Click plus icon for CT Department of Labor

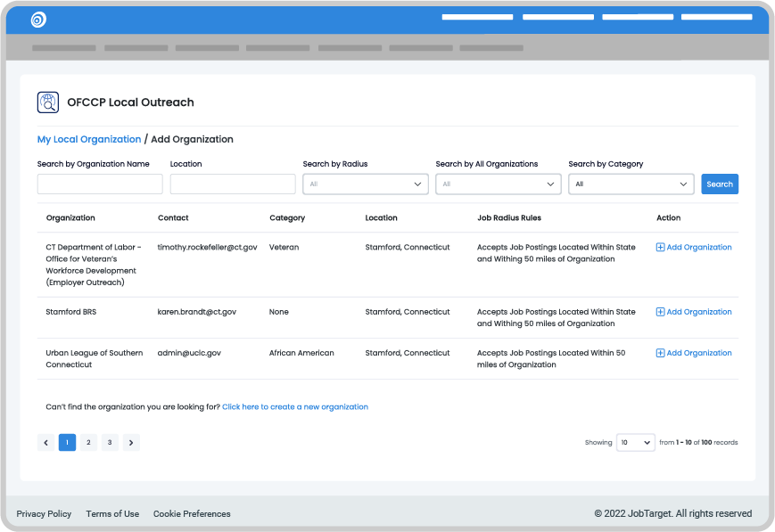coord(660,248)
